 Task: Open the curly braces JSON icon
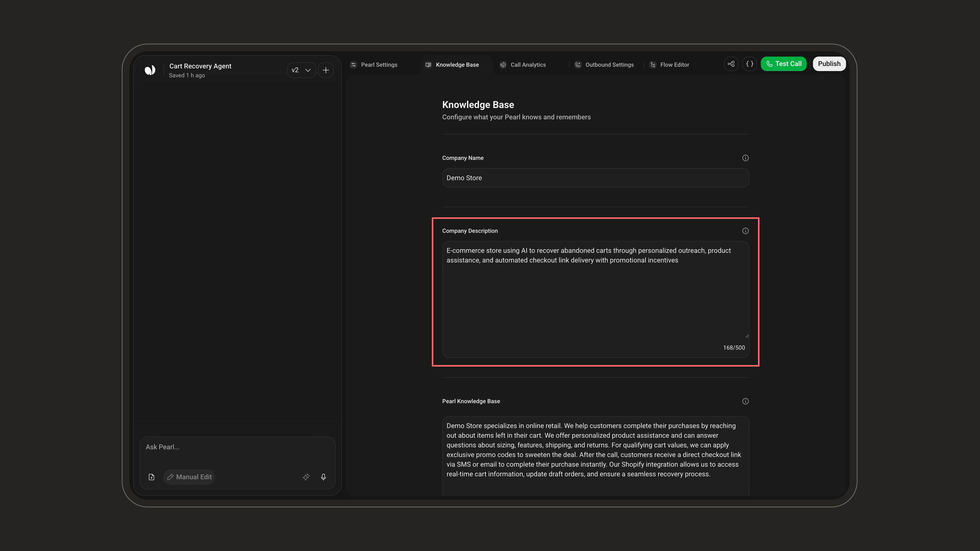[x=750, y=64]
